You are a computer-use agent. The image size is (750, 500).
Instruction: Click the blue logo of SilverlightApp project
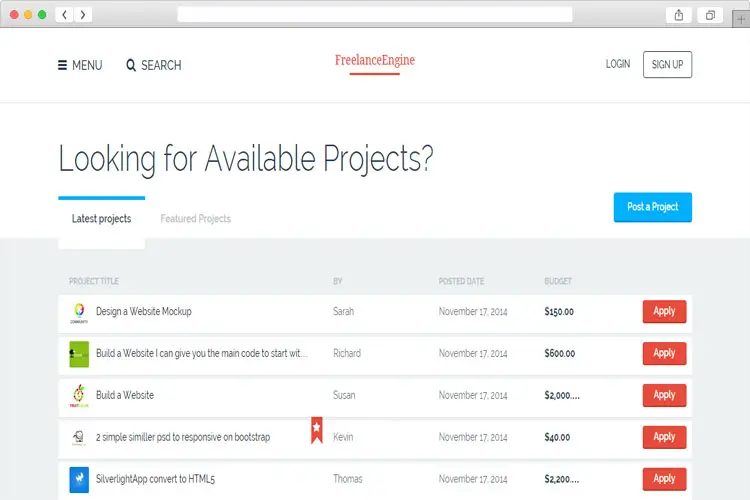coord(79,479)
